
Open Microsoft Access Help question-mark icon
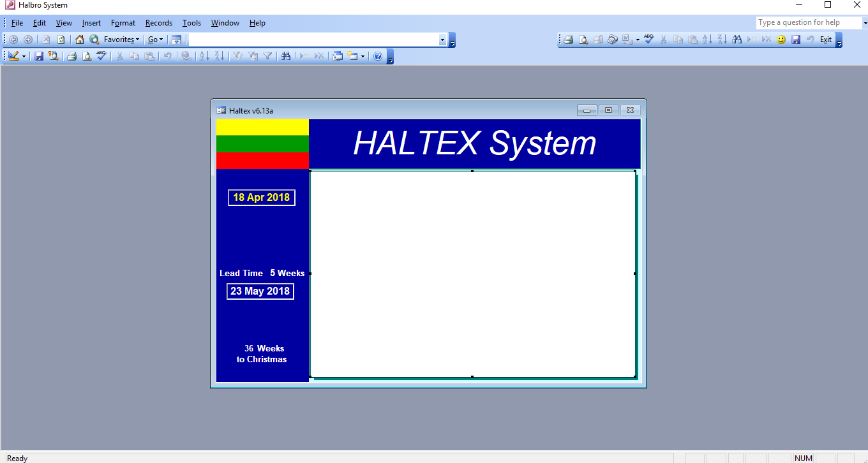[x=378, y=56]
